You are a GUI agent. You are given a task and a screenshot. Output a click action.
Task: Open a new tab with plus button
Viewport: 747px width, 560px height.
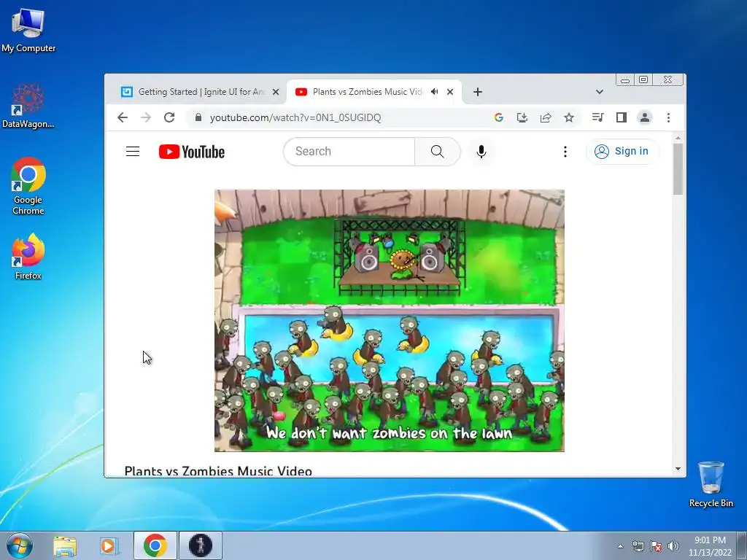(478, 92)
